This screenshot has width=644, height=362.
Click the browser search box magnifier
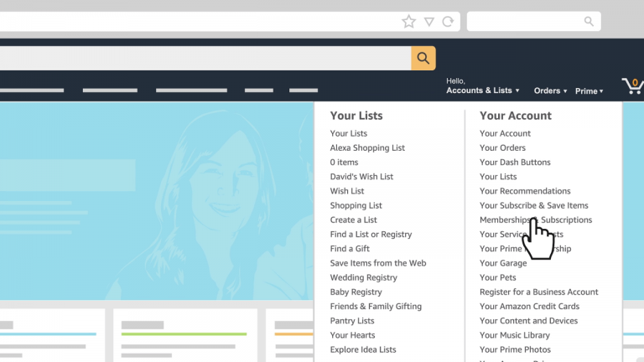tap(589, 21)
